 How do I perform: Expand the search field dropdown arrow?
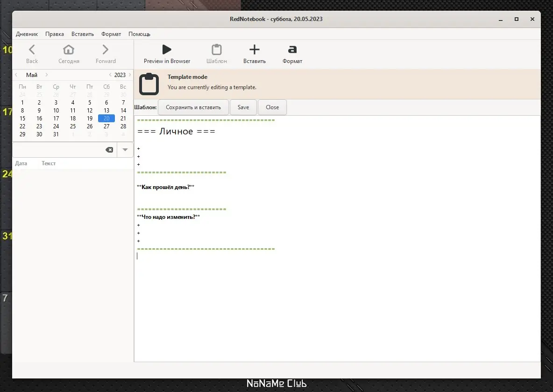point(125,150)
